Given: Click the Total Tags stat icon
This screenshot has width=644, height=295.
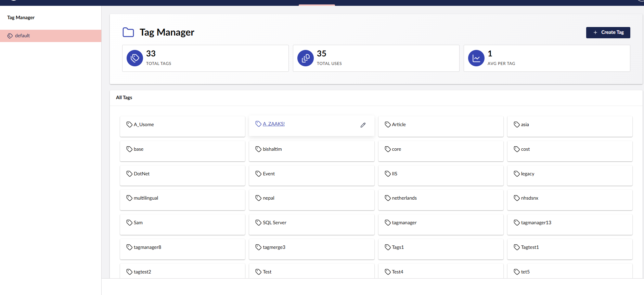Looking at the screenshot, I should [x=135, y=58].
